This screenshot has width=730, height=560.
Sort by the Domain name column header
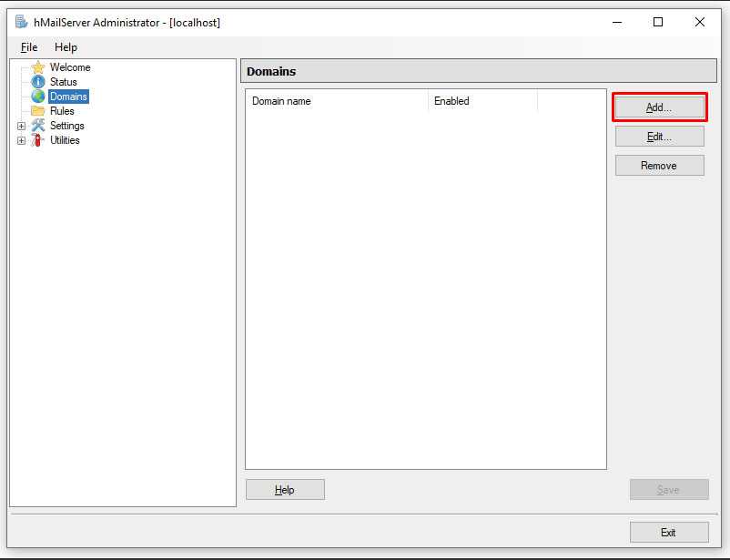click(337, 101)
